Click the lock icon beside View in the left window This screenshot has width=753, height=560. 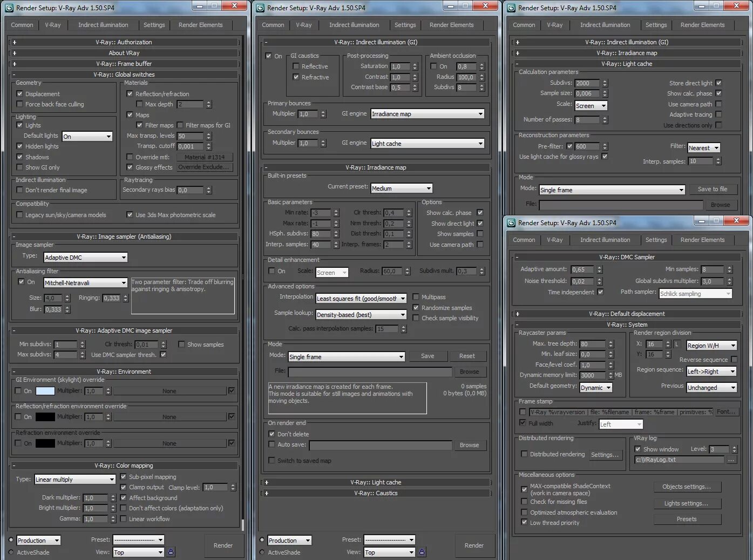pyautogui.click(x=171, y=552)
